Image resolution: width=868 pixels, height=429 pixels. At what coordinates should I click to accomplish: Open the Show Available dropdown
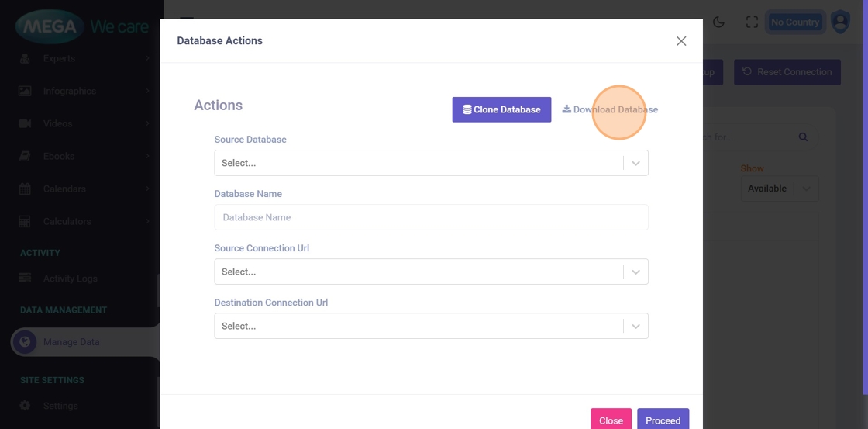tap(779, 189)
